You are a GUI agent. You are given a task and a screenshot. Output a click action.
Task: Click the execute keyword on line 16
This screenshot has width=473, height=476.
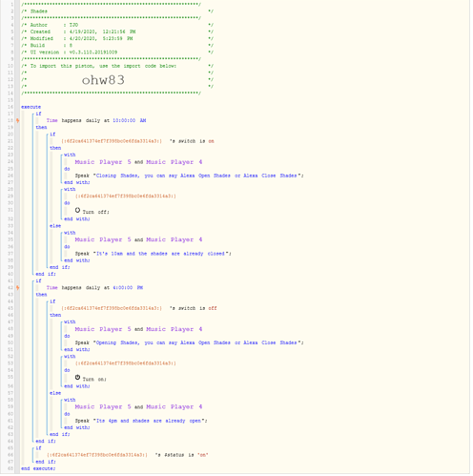tap(31, 107)
